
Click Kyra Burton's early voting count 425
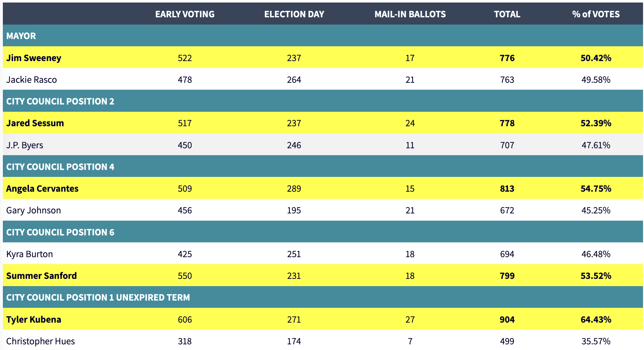[185, 254]
